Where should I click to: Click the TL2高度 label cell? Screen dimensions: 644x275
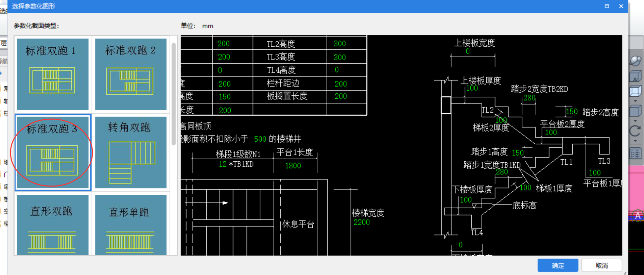coord(281,44)
